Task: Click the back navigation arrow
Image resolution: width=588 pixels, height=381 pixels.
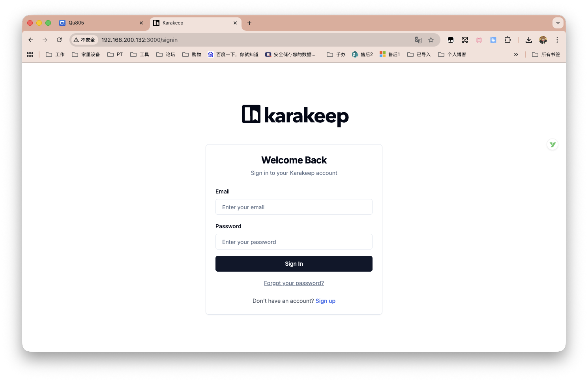Action: [x=31, y=40]
